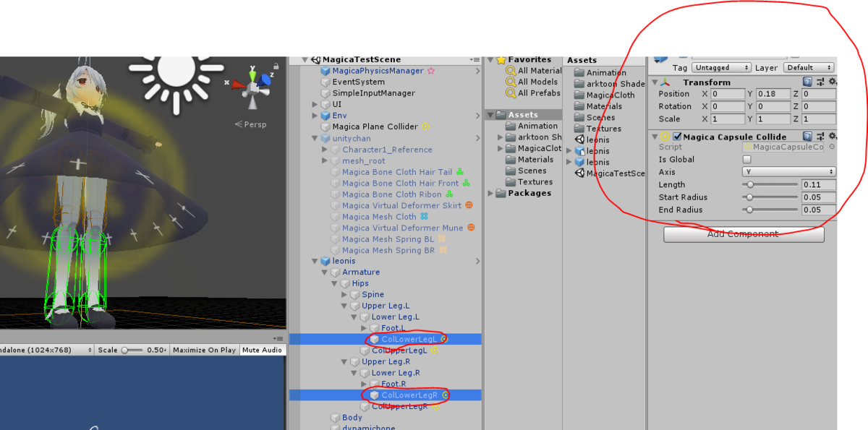Open unitychan prefab with the arrow
Viewport: 868px width, 430px height.
[x=477, y=138]
